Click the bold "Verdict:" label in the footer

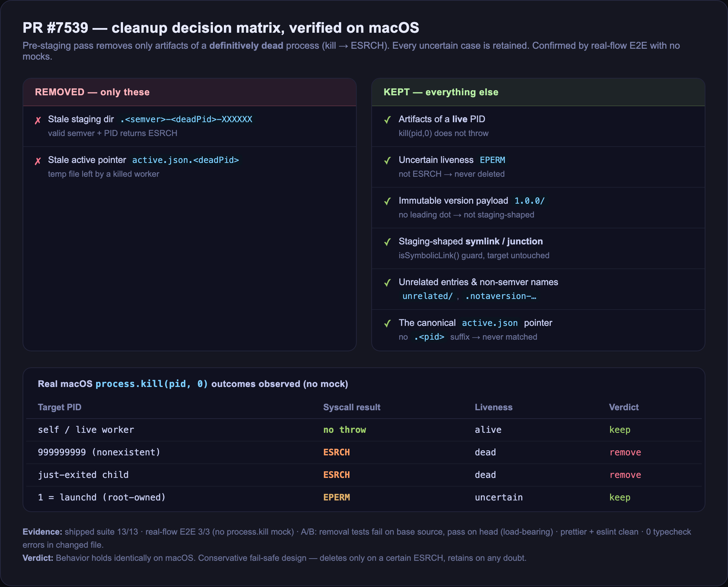(x=38, y=558)
